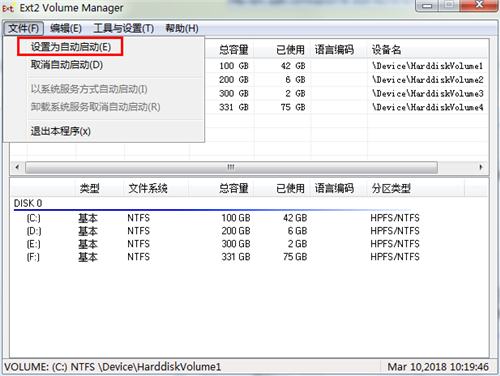Click scrollbar right arrow button
The image size is (500, 376).
tap(481, 167)
